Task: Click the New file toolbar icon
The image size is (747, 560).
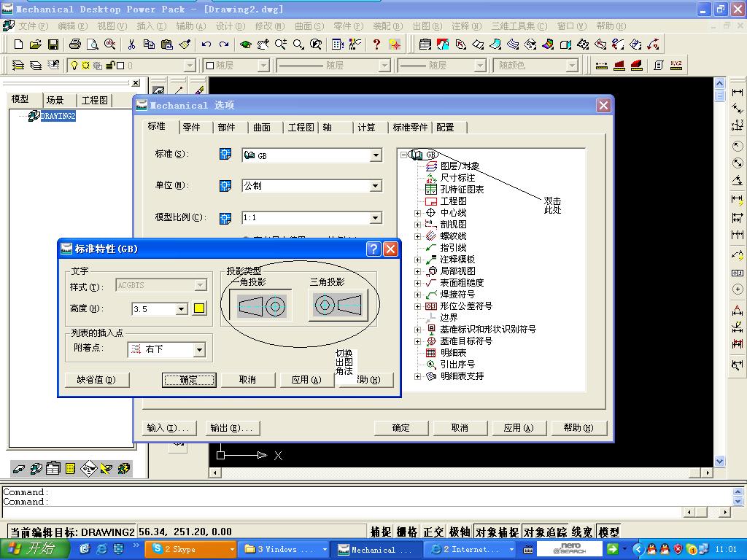Action: (x=18, y=44)
